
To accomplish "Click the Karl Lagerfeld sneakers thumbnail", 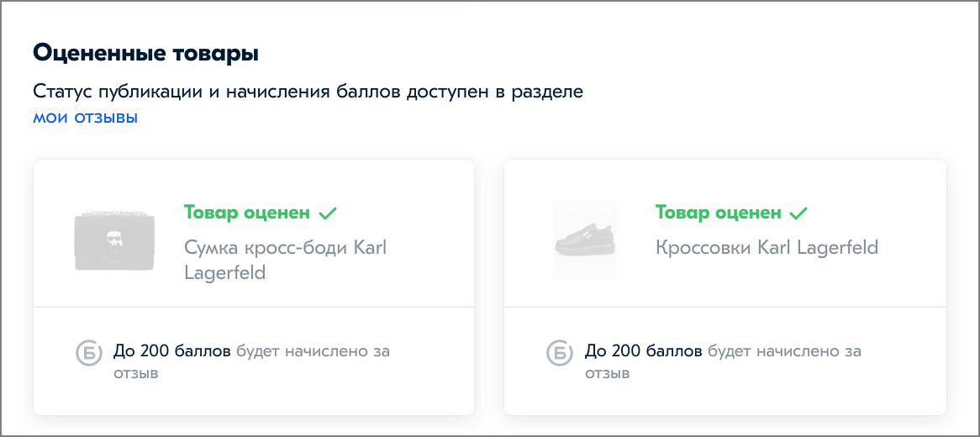I will pos(585,240).
